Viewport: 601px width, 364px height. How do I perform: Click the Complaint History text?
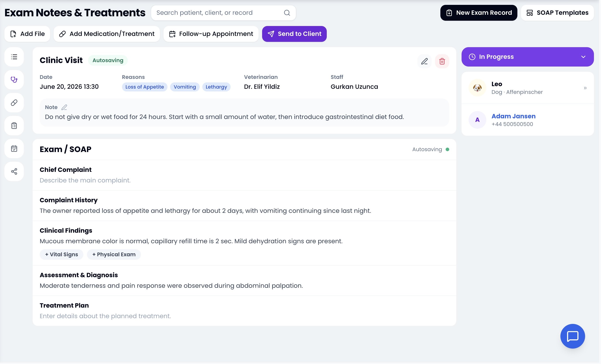click(x=206, y=211)
